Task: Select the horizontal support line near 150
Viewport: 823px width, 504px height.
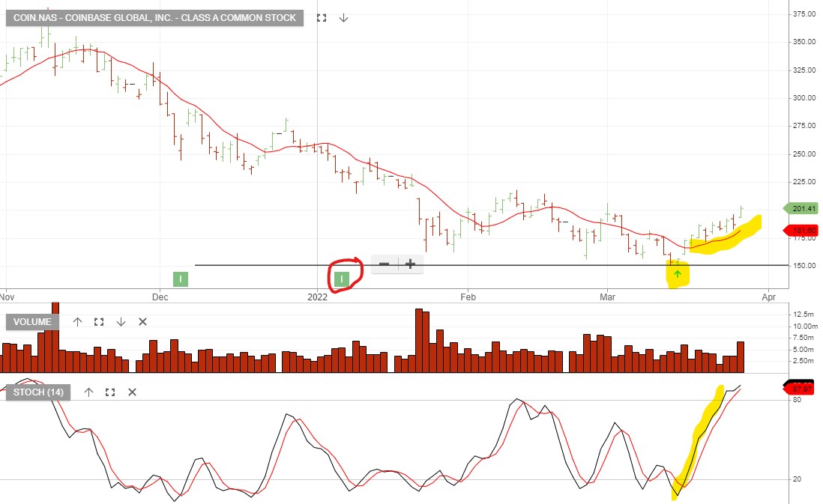Action: (x=525, y=265)
